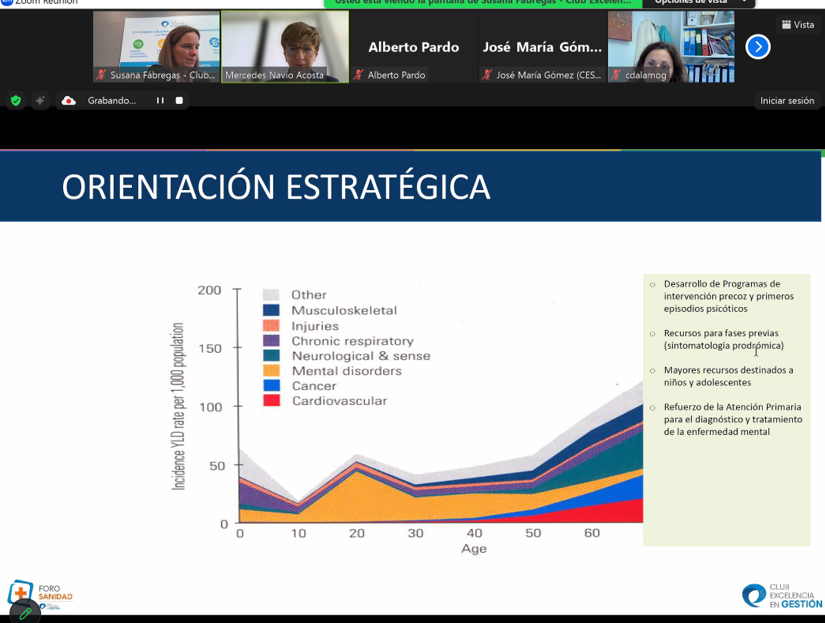
Task: Click the Grabando... recording status text
Action: click(x=112, y=101)
